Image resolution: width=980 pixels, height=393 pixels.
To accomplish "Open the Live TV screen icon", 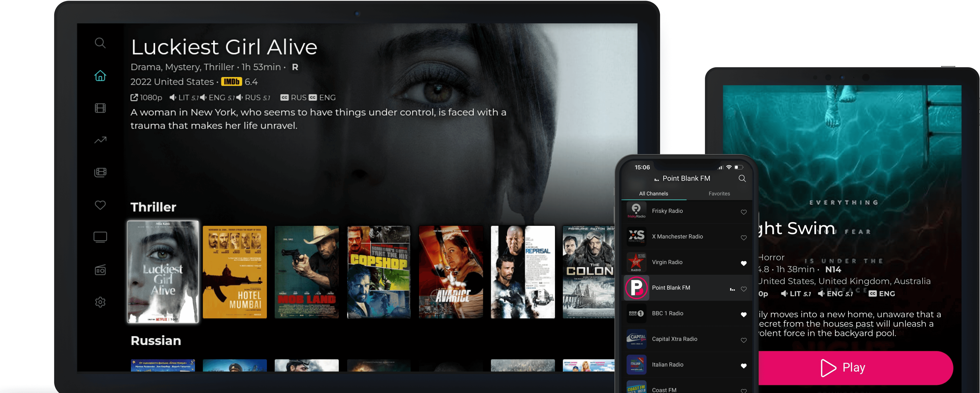I will 100,238.
